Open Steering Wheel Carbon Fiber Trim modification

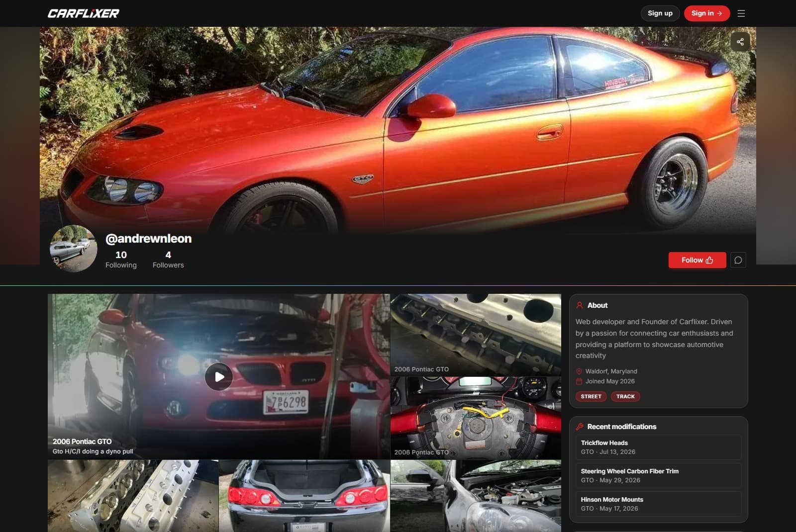tap(659, 476)
